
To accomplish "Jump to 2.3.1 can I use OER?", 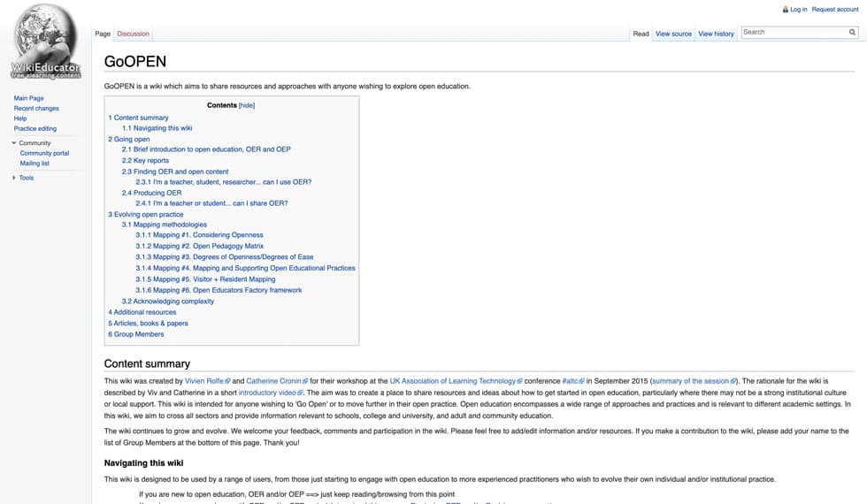I will [x=224, y=182].
